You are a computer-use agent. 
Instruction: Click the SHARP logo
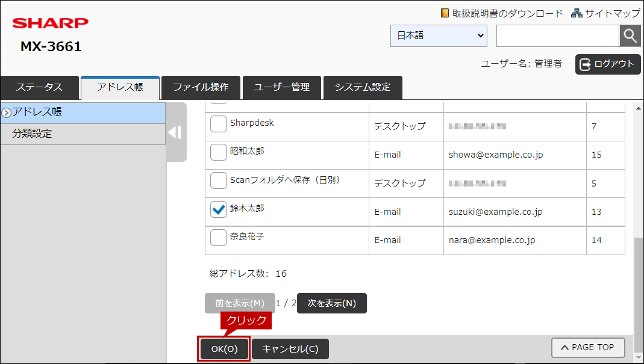(x=50, y=23)
